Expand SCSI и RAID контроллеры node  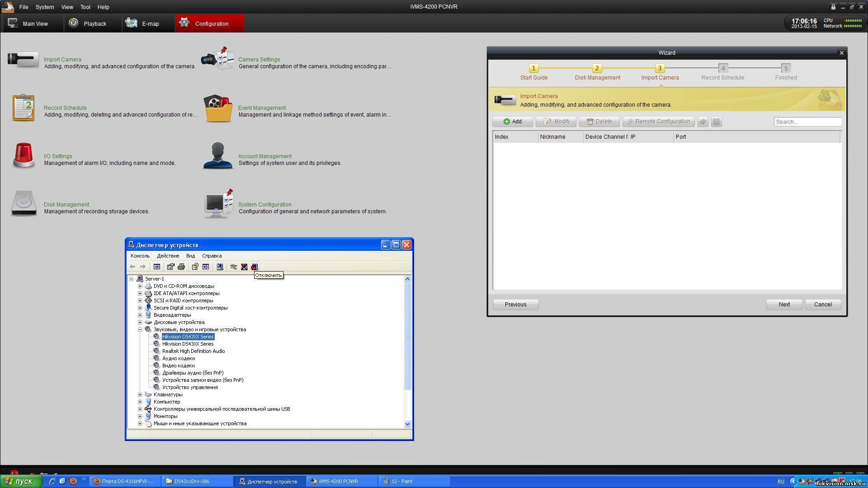[x=140, y=301]
